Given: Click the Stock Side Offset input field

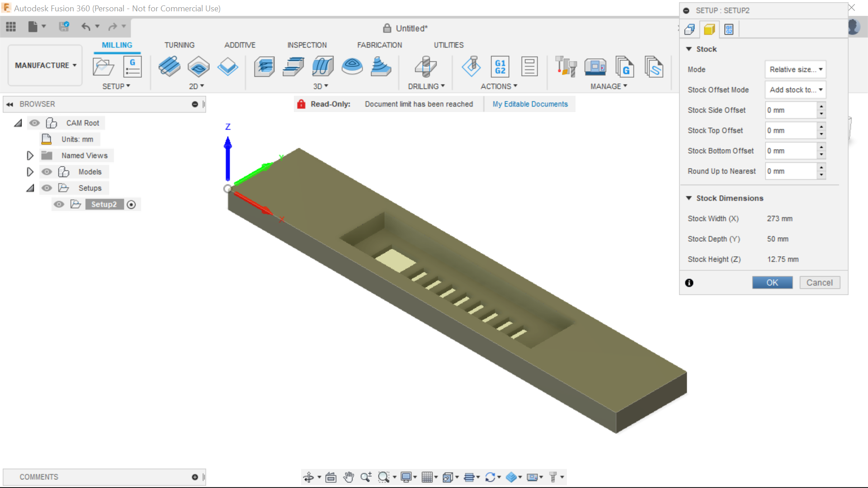Looking at the screenshot, I should coord(791,110).
